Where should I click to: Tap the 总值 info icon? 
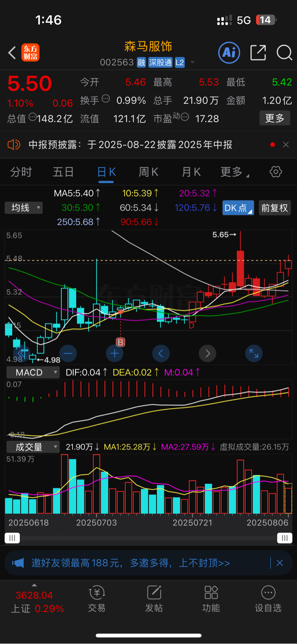(32, 117)
